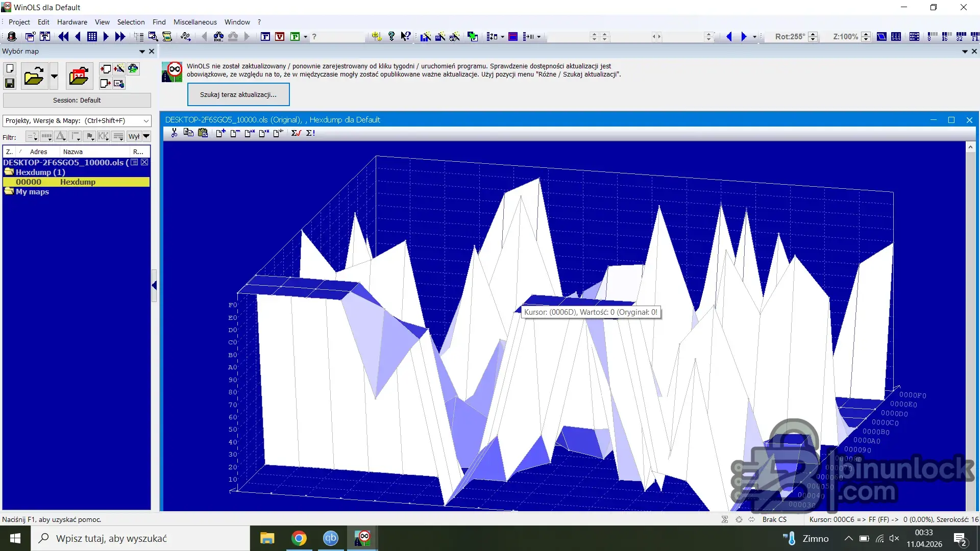Image resolution: width=980 pixels, height=551 pixels.
Task: Toggle the 8-bit display mode icon
Action: [x=932, y=36]
